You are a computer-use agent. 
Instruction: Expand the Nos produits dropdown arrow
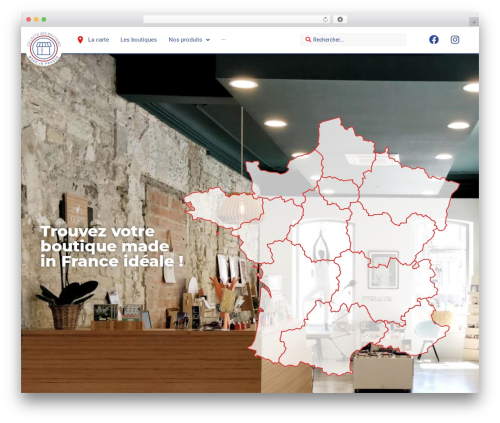tap(208, 40)
